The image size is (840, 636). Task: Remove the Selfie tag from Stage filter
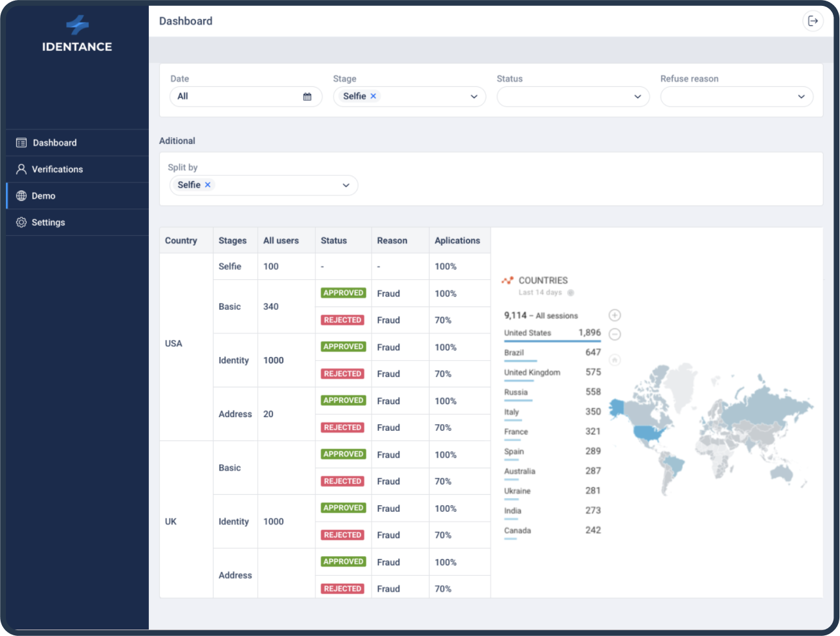point(374,96)
